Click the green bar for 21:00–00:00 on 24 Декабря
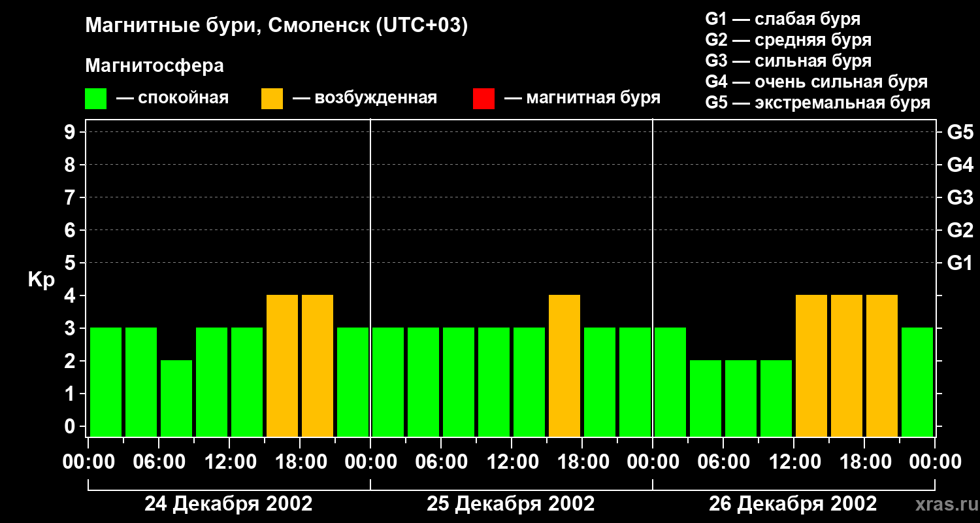The height and width of the screenshot is (523, 980). click(x=353, y=382)
